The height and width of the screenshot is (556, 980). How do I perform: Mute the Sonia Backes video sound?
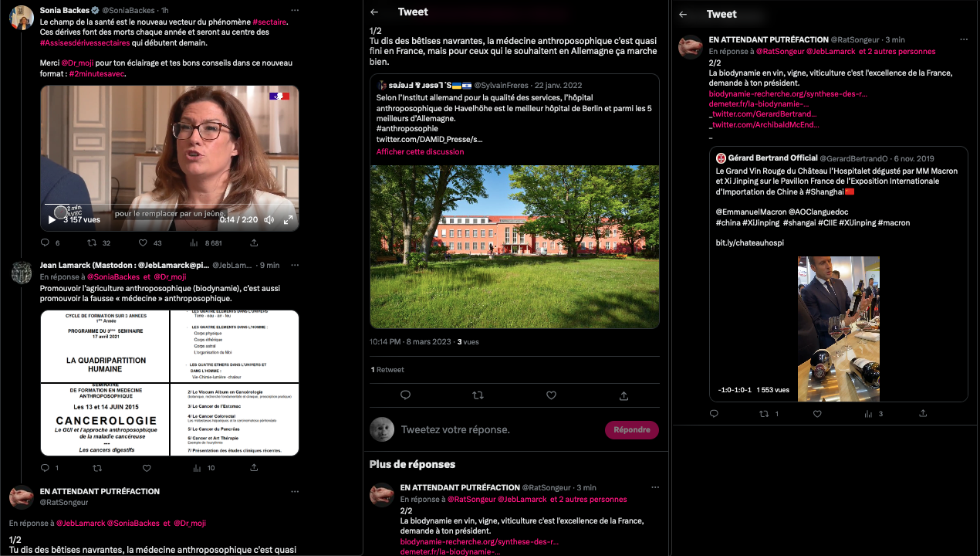click(269, 219)
